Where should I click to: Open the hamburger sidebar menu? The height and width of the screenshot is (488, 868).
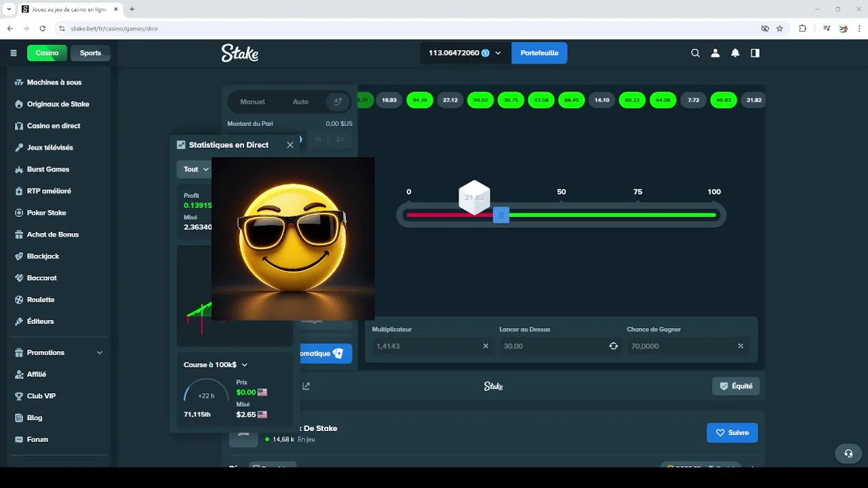pos(14,53)
